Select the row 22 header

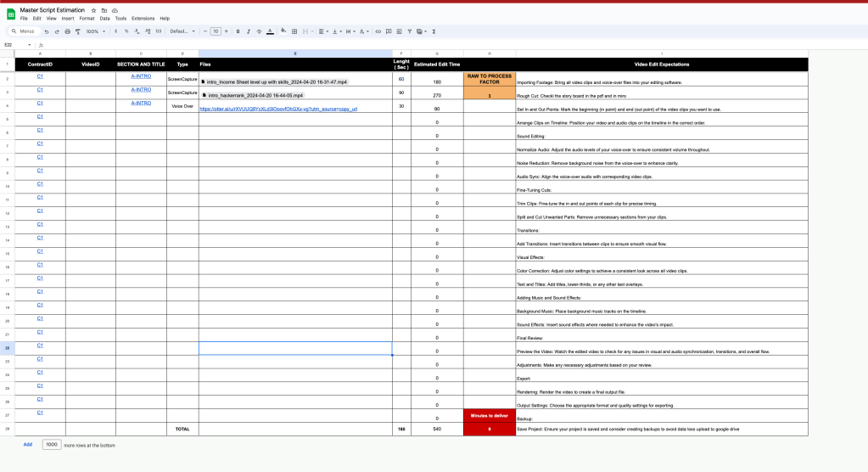[x=7, y=348]
